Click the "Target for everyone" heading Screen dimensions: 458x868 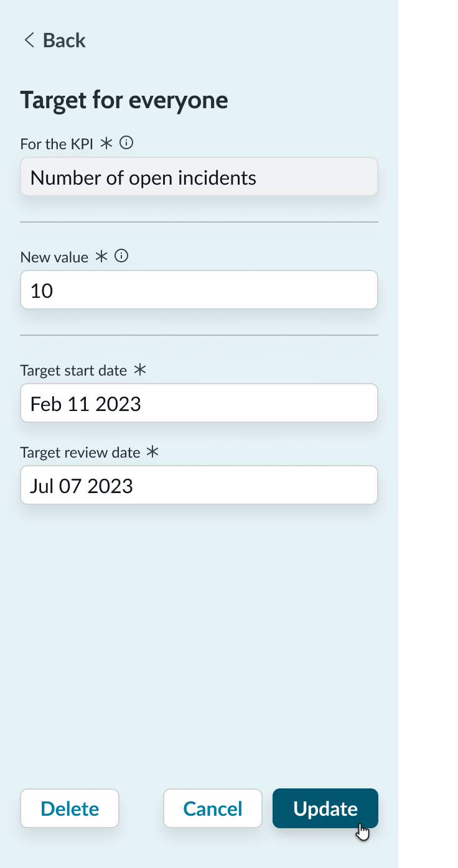tap(124, 99)
